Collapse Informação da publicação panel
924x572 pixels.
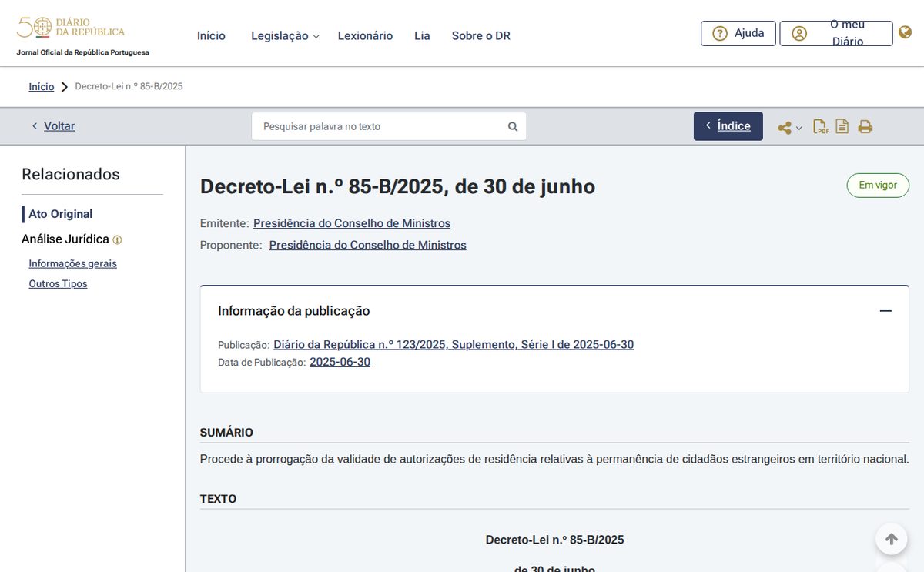click(x=885, y=311)
